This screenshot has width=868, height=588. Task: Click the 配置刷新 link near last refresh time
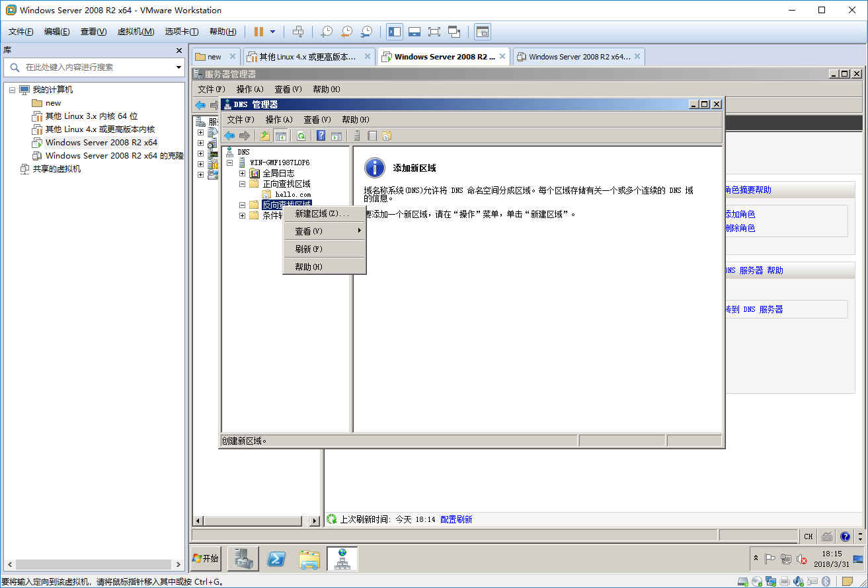tap(455, 519)
